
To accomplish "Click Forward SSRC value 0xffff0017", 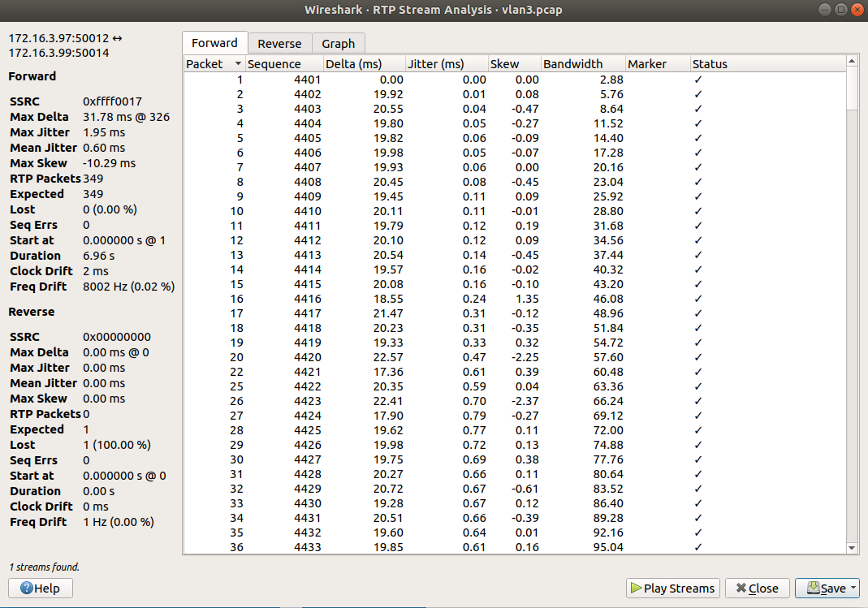I will pyautogui.click(x=112, y=101).
